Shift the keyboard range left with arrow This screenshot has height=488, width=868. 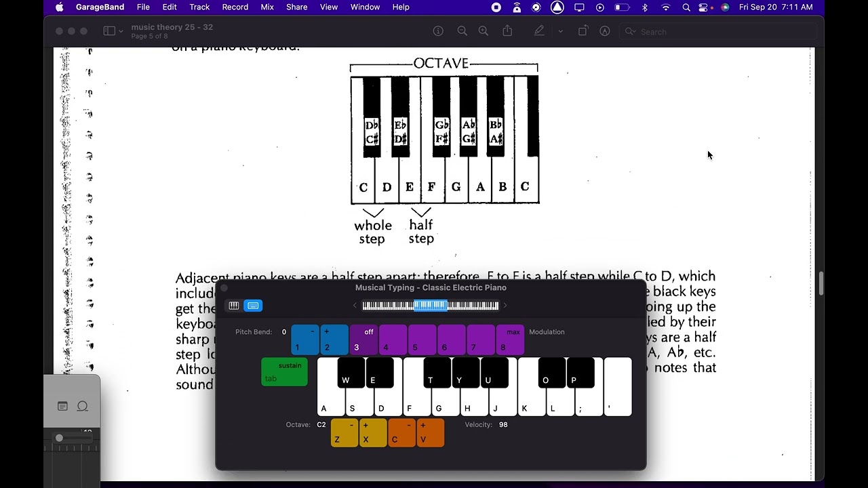click(x=355, y=306)
